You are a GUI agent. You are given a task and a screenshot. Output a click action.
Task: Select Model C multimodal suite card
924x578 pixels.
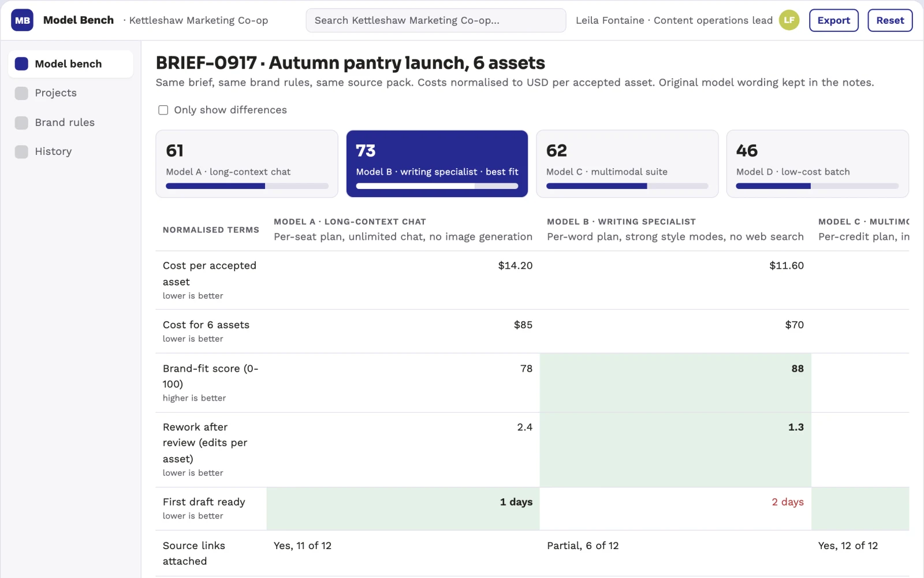click(627, 164)
